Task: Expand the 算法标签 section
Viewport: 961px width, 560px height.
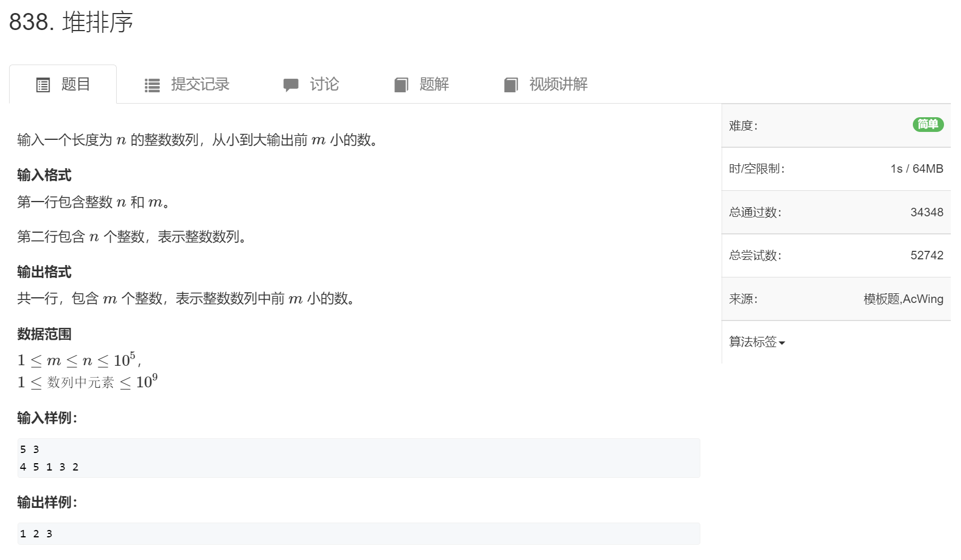Action: pyautogui.click(x=756, y=343)
